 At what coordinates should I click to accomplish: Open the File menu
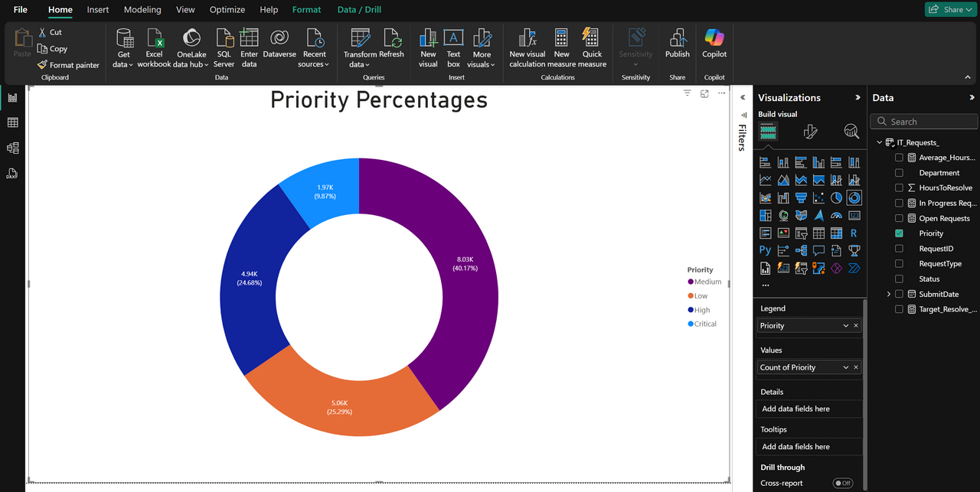coord(20,10)
